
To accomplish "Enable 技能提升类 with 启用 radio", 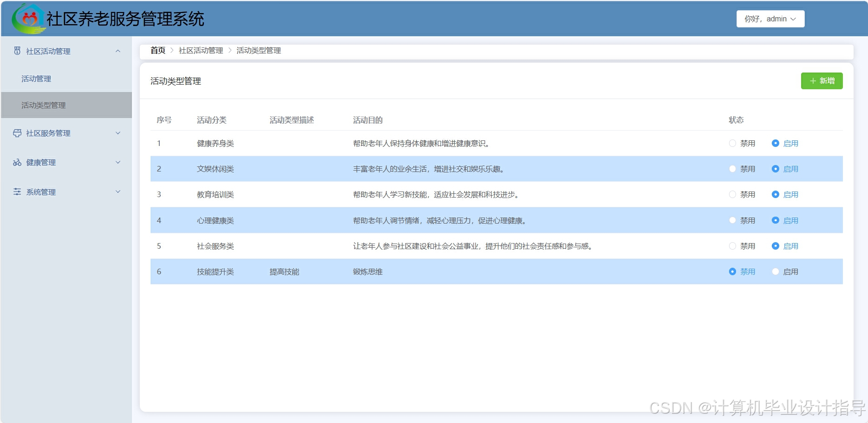I will coord(775,271).
